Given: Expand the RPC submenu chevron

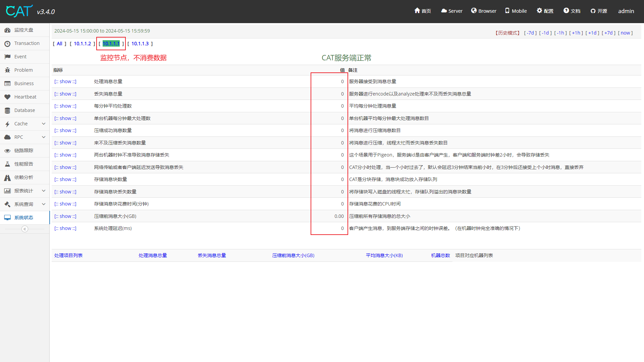Looking at the screenshot, I should (44, 137).
